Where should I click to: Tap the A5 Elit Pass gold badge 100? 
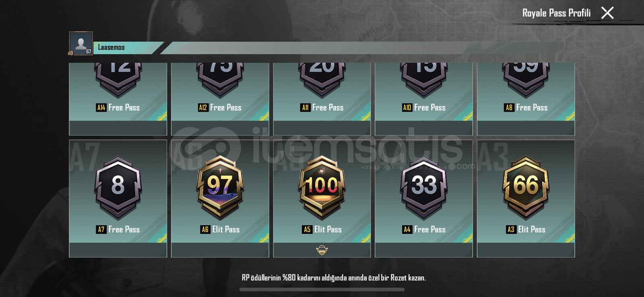322,187
